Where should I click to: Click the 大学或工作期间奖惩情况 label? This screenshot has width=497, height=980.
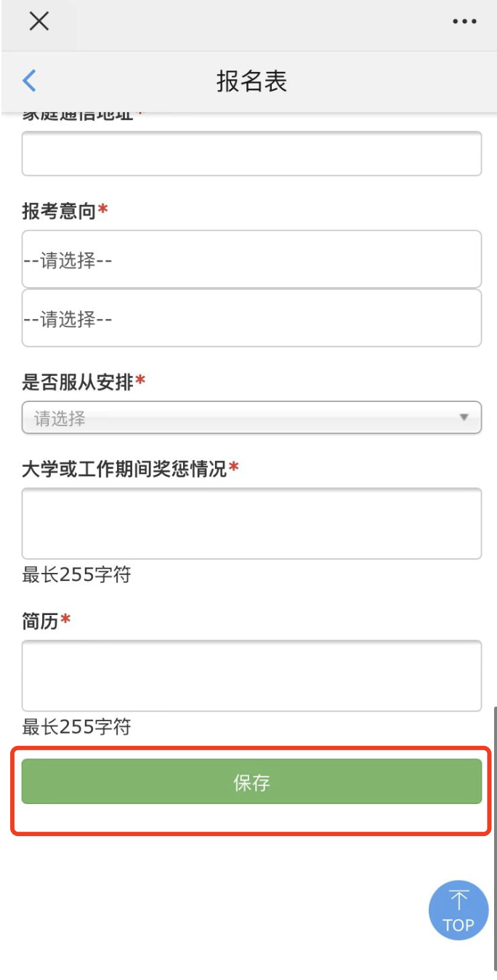tap(124, 469)
